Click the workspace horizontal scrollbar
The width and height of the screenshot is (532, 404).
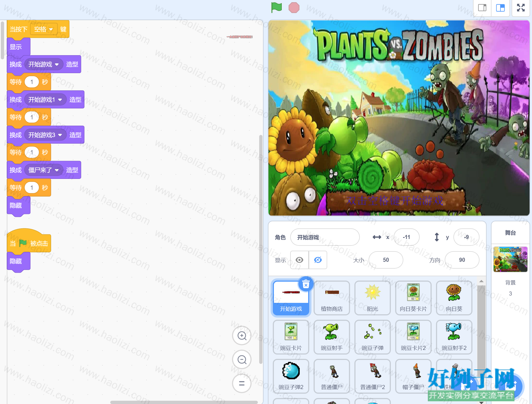[184, 402]
